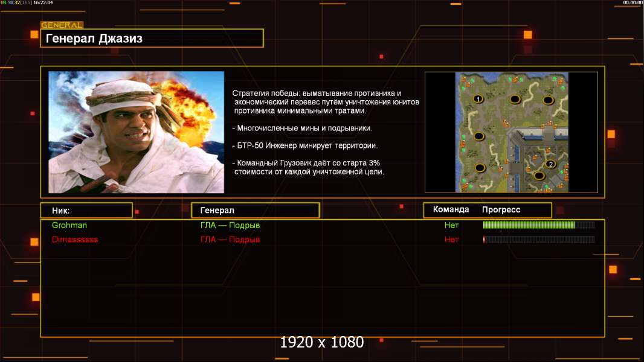Select start position 2 marker on map
The height and width of the screenshot is (362, 644).
pos(551,164)
